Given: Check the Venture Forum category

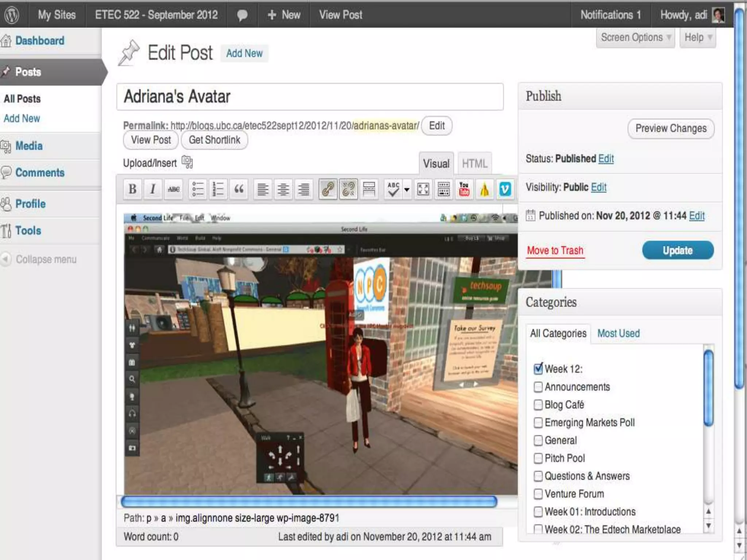Looking at the screenshot, I should (x=538, y=494).
